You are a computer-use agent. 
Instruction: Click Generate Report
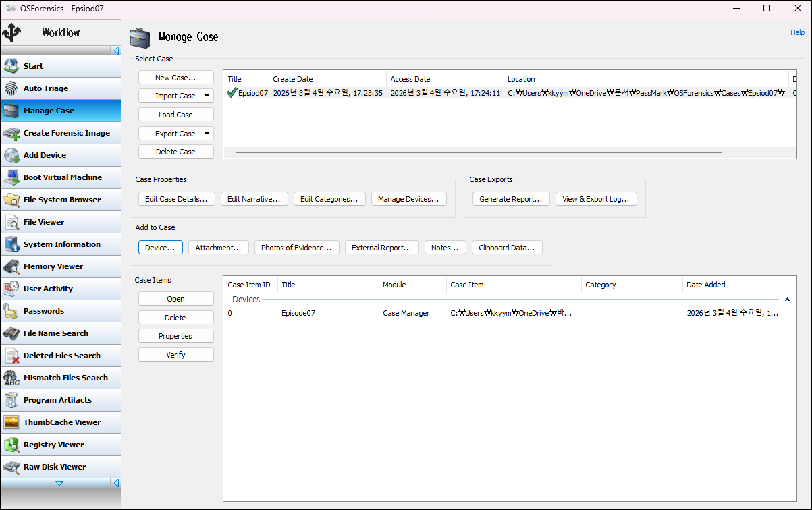pos(510,199)
